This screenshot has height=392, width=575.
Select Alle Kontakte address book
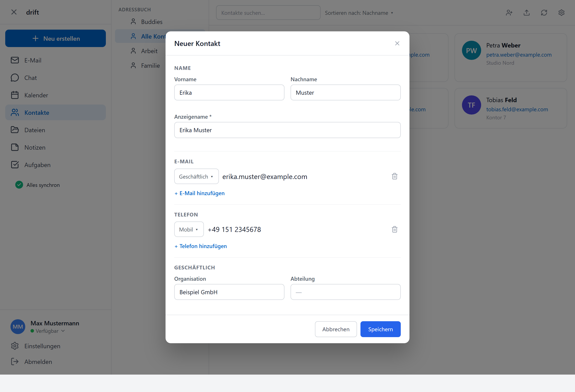pyautogui.click(x=140, y=36)
